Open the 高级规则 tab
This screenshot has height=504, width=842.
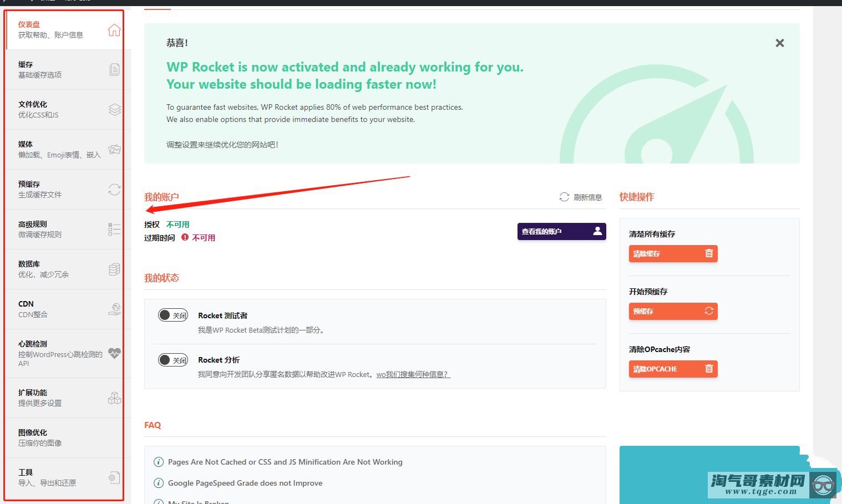tap(68, 230)
